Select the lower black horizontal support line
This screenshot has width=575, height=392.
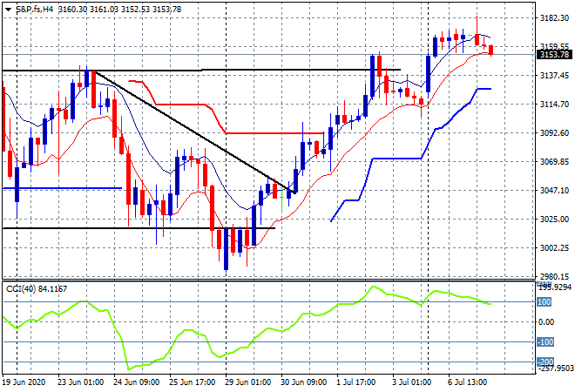[139, 228]
